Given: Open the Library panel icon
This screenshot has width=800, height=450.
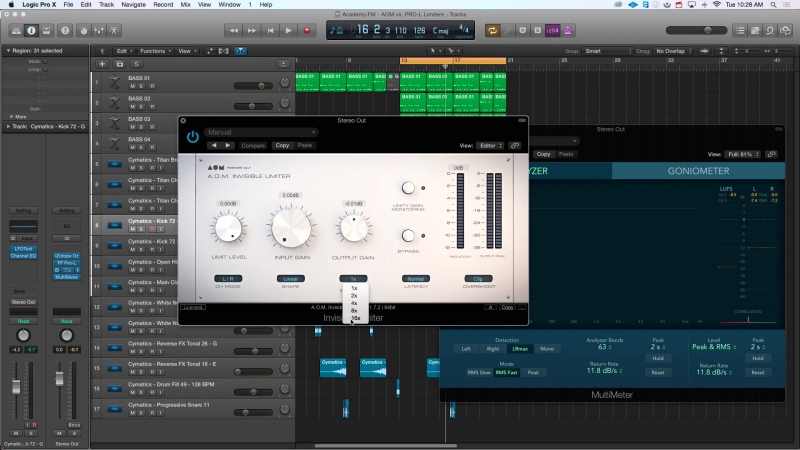Looking at the screenshot, I should coord(16,31).
